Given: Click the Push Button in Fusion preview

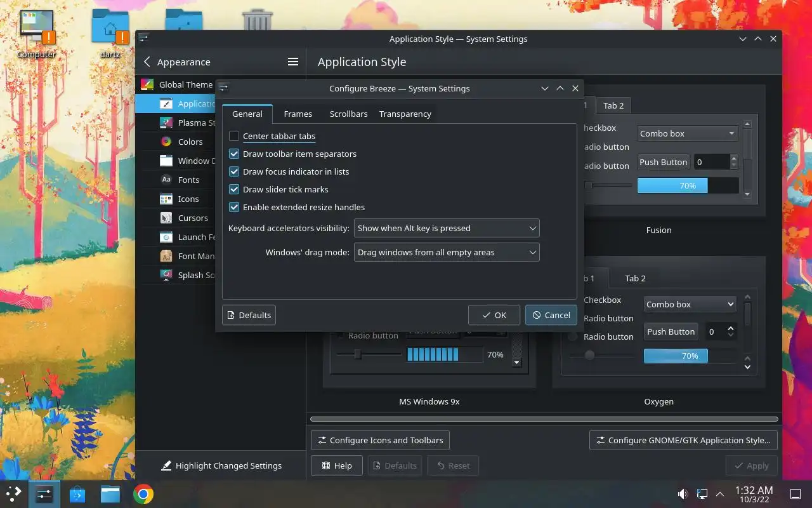Looking at the screenshot, I should [663, 162].
